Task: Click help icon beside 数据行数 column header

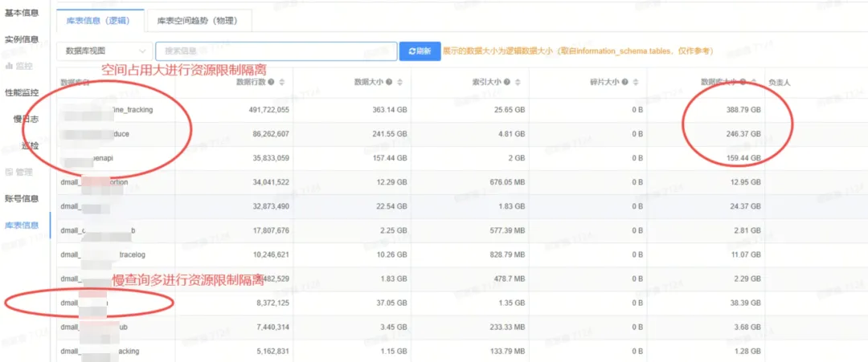Action: coord(272,82)
